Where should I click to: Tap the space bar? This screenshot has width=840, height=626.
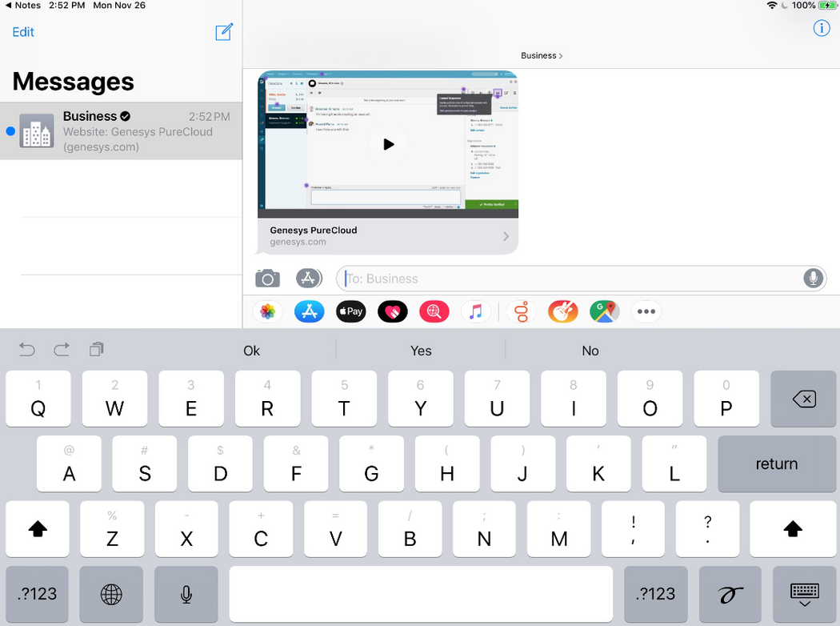click(x=421, y=594)
